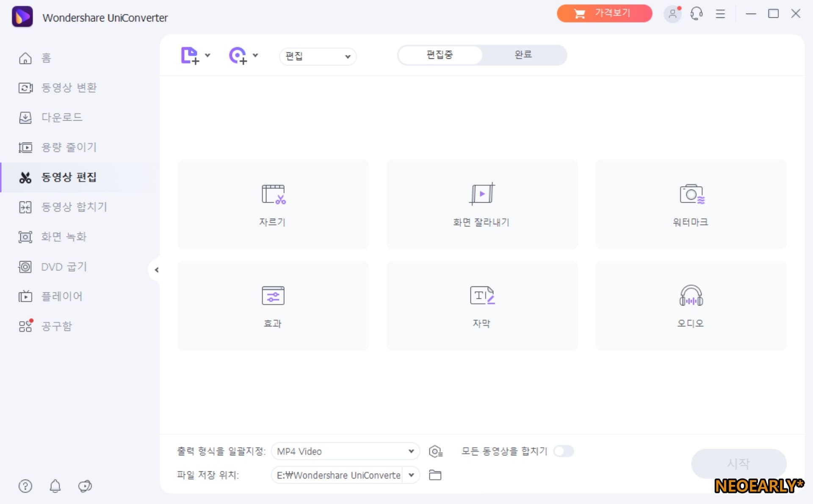The height and width of the screenshot is (504, 813).
Task: Open the notifications bell icon
Action: tap(55, 486)
